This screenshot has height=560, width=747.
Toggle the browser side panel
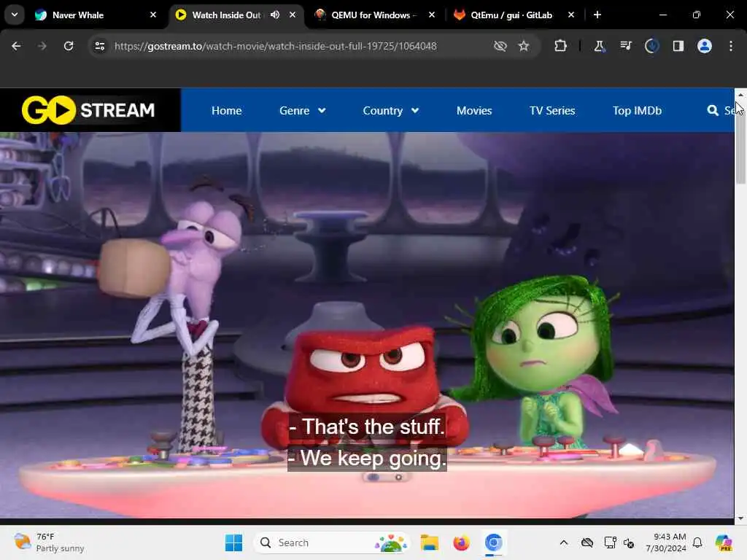[678, 46]
